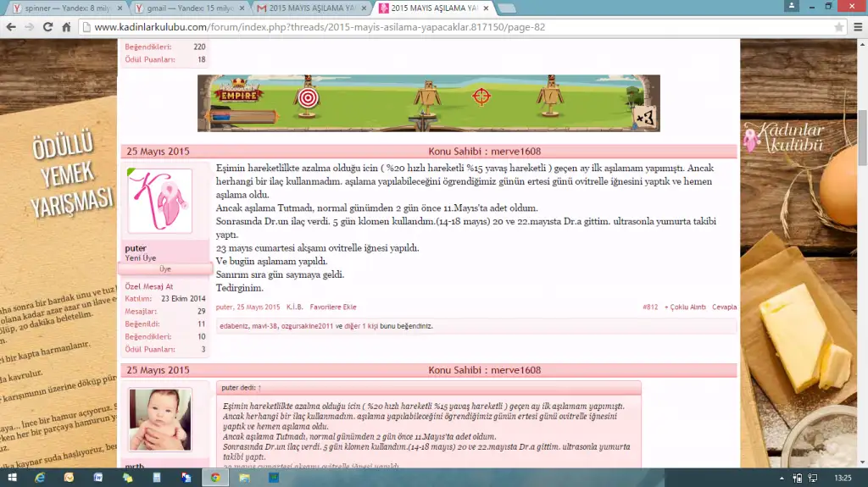The width and height of the screenshot is (868, 487).
Task: Reload the page with the refresh icon
Action: tap(47, 27)
